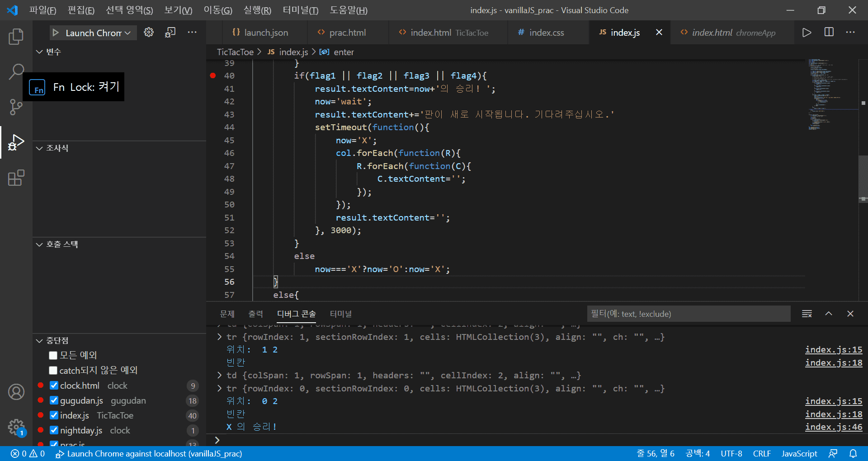
Task: Toggle 'catch되지 않은 예외' checkbox
Action: point(53,371)
